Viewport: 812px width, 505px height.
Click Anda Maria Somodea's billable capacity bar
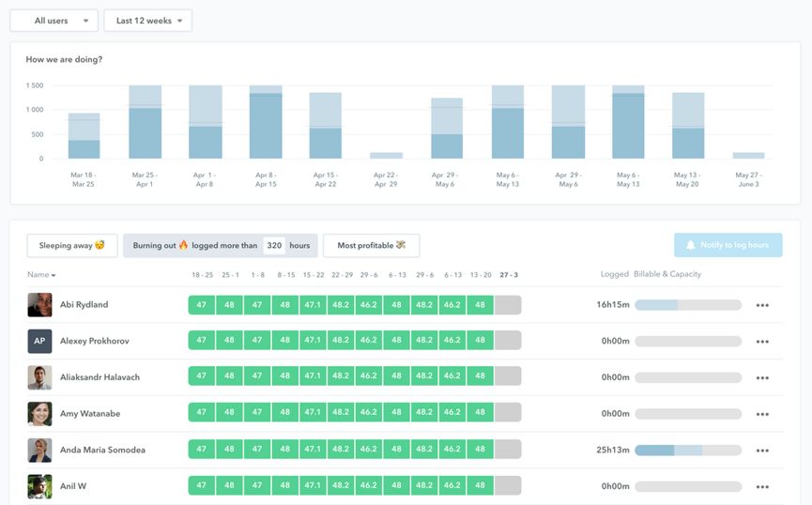687,451
